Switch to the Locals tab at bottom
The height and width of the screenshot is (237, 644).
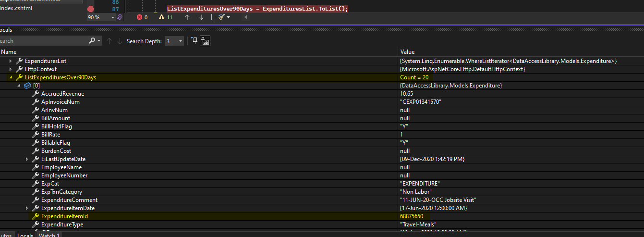point(25,235)
